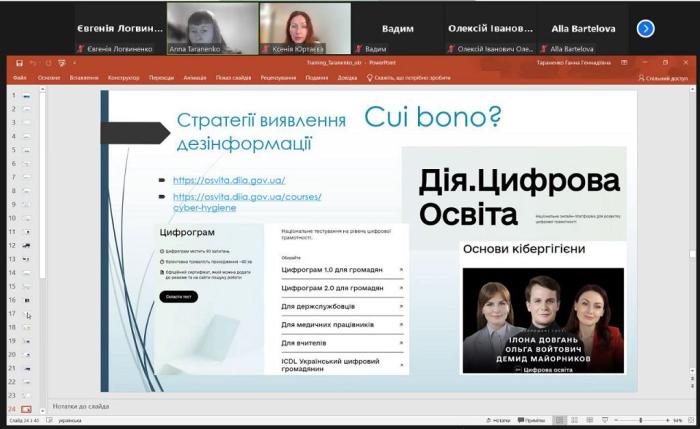Viewport: 700px width, 429px height.
Task: Select slide 24 thumbnail in panel
Action: click(x=26, y=409)
